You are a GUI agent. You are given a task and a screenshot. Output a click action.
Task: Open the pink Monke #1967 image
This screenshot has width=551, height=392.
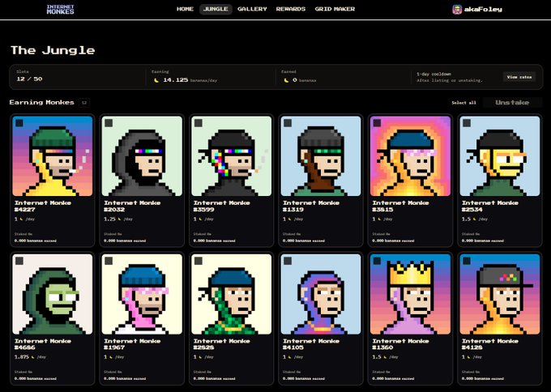pyautogui.click(x=142, y=294)
